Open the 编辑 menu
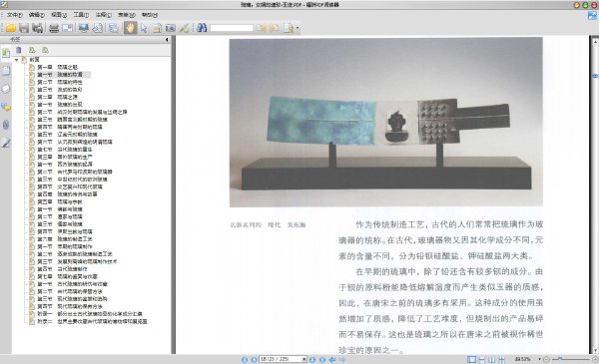This screenshot has width=599, height=364. (x=37, y=15)
